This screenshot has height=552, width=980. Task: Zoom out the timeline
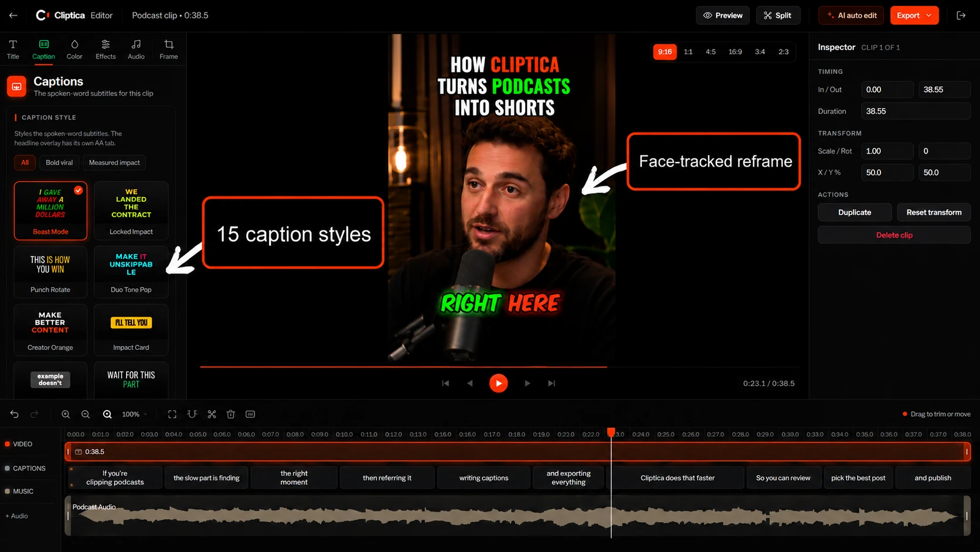[86, 414]
